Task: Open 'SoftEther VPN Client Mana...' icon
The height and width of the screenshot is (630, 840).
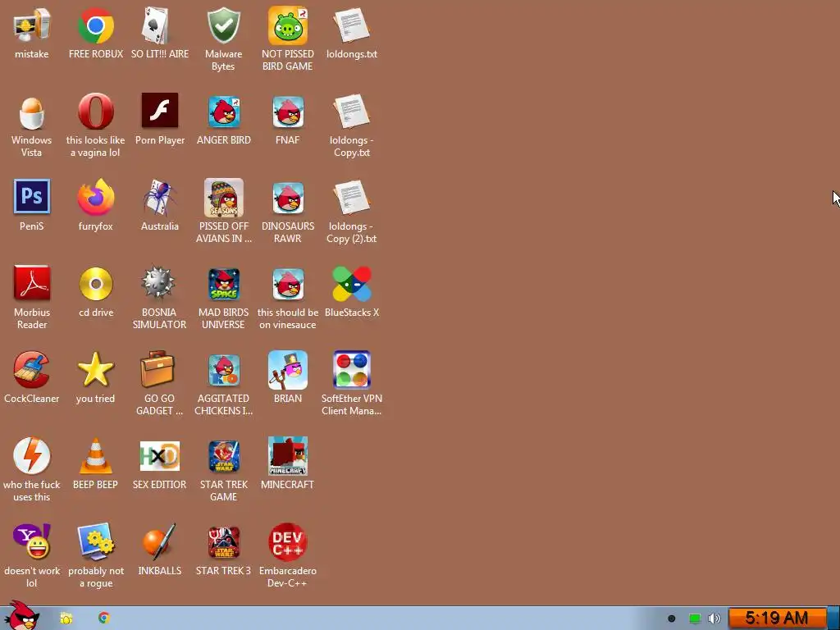Action: (x=352, y=370)
